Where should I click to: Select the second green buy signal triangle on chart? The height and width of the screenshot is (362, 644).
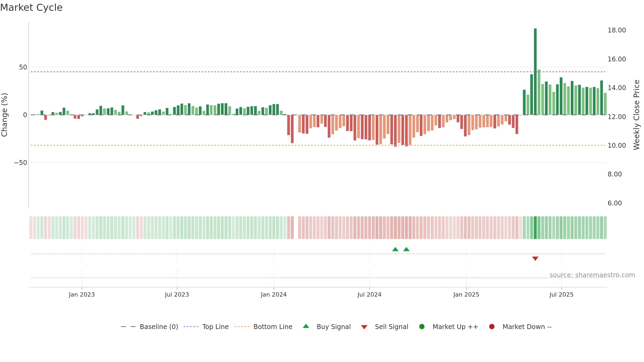coord(407,249)
